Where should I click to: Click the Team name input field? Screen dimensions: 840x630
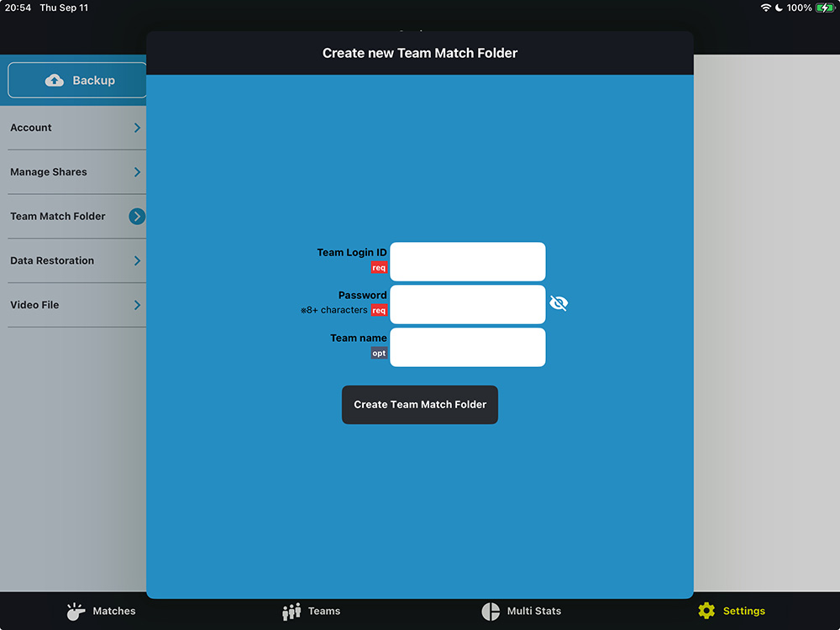467,347
